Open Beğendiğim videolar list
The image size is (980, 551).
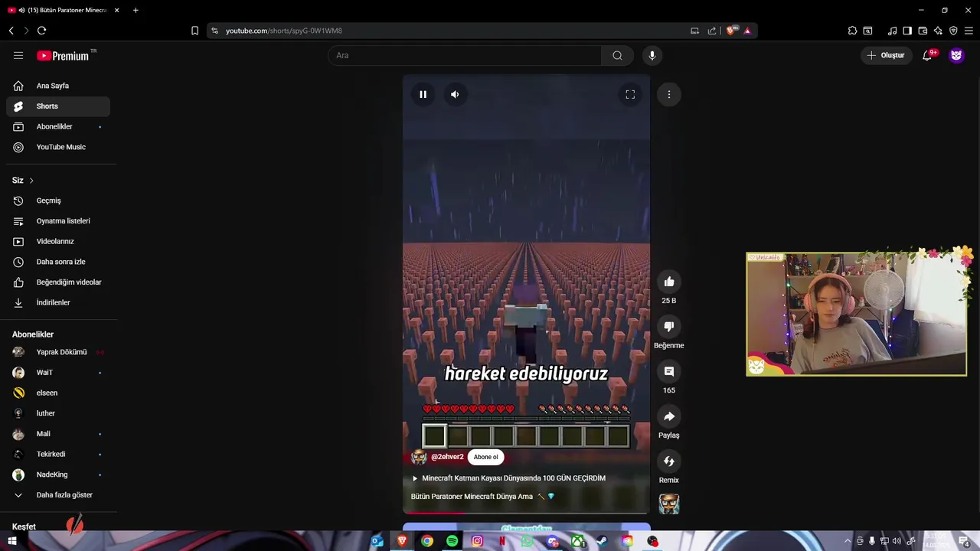pos(58,282)
